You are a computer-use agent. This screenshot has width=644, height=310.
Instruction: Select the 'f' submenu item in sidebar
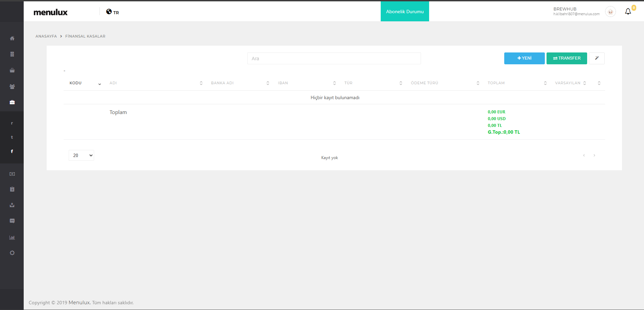[12, 151]
